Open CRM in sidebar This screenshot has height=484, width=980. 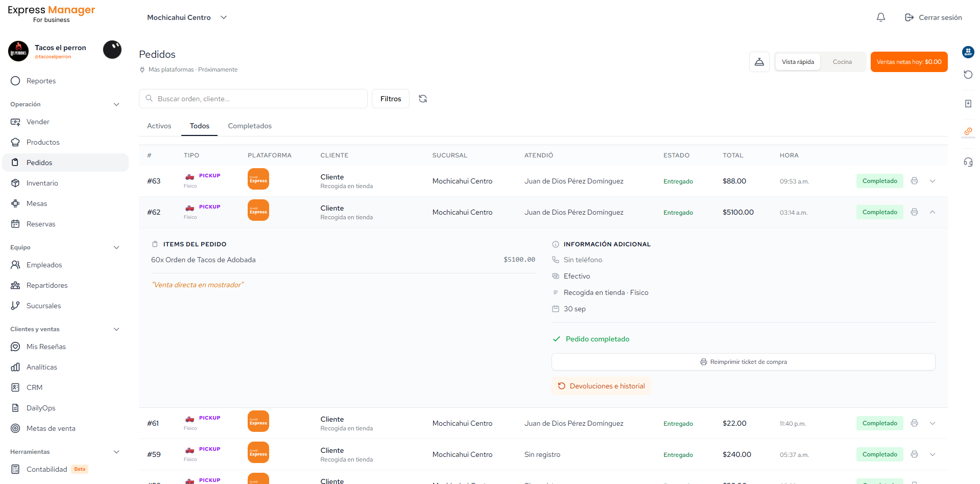[x=65, y=387]
